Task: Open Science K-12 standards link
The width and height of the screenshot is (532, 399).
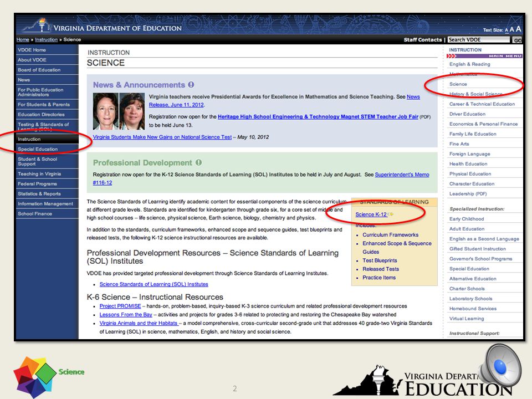Action: pyautogui.click(x=371, y=214)
